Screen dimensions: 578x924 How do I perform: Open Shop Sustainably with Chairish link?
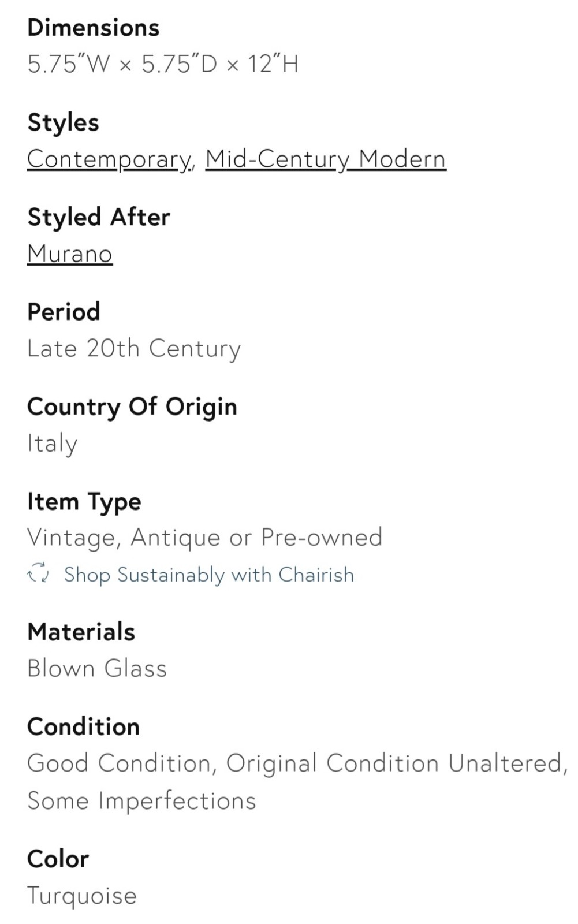pyautogui.click(x=209, y=575)
